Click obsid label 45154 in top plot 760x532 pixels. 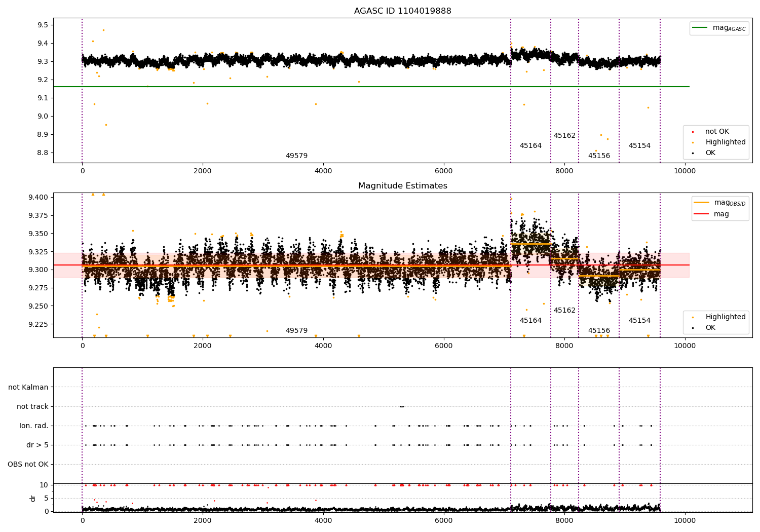639,146
